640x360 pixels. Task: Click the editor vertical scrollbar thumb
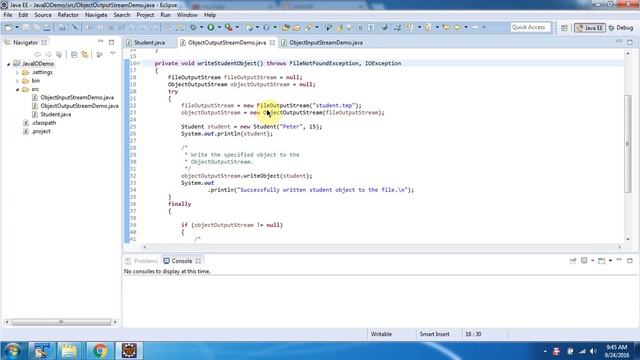628,143
